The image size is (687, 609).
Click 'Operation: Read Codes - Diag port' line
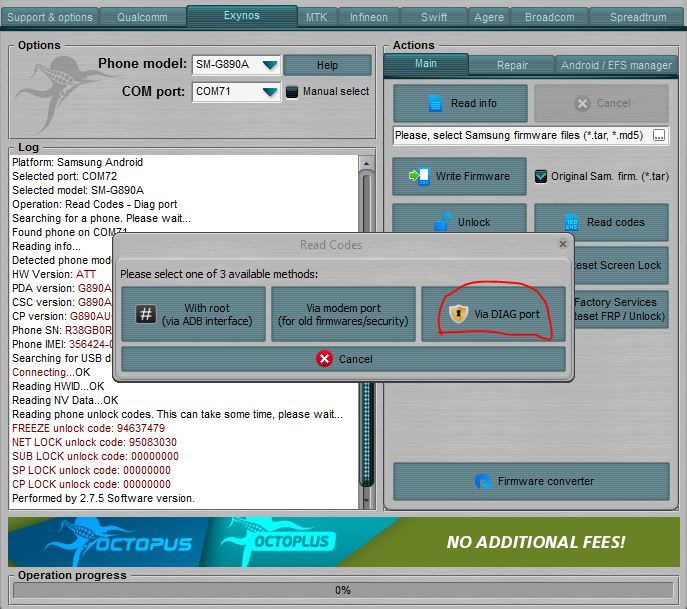pos(94,204)
